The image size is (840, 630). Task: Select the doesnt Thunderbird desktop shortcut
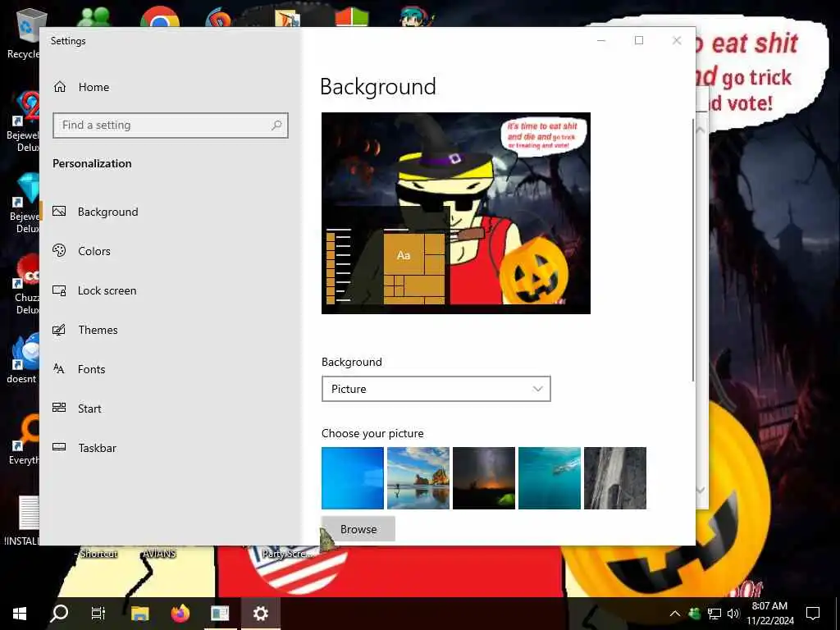(22, 358)
